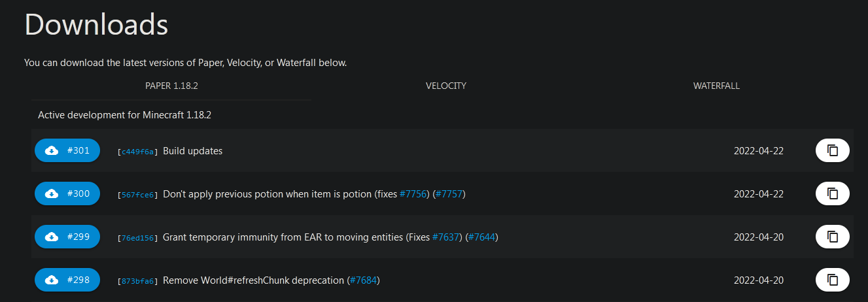Open pull request #7644 link
868x302 pixels.
click(482, 237)
